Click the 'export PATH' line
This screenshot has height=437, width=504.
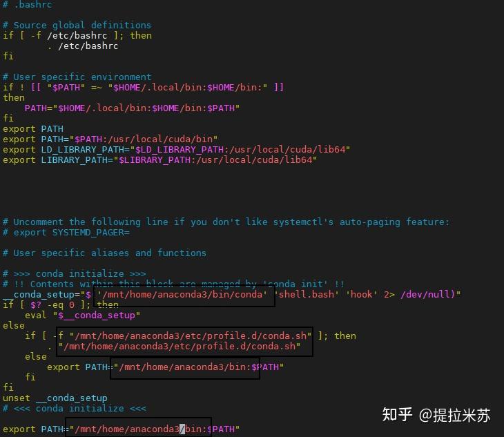[33, 129]
